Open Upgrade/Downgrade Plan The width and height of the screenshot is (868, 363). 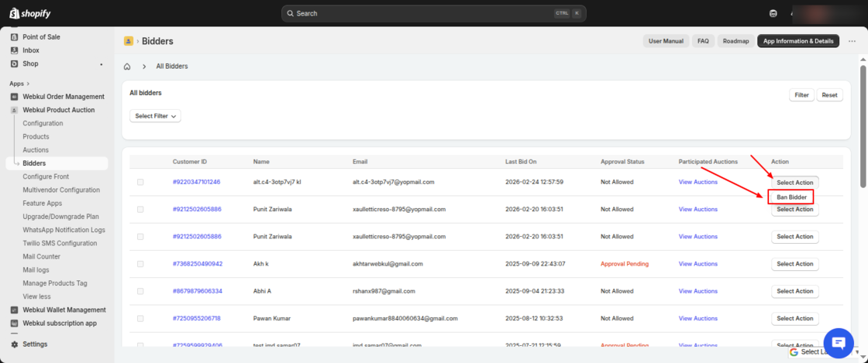tap(61, 217)
